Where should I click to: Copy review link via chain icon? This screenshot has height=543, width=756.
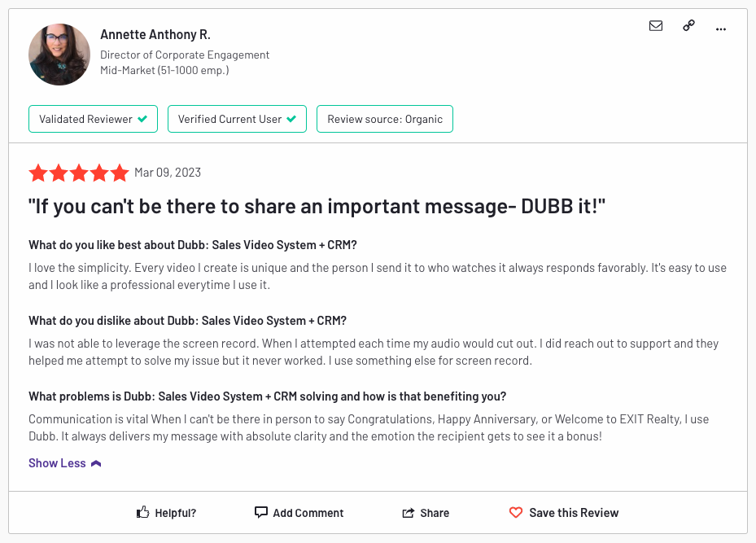tap(688, 25)
